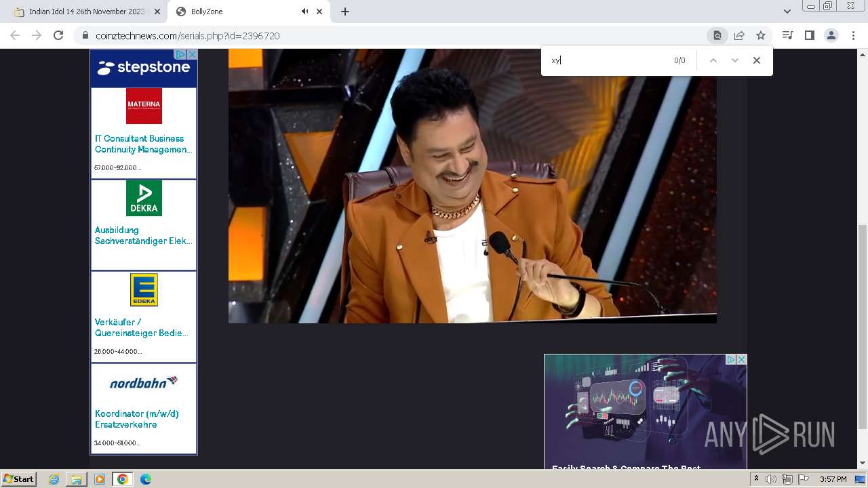The height and width of the screenshot is (488, 868).
Task: Click the find bar text field
Action: [x=607, y=60]
